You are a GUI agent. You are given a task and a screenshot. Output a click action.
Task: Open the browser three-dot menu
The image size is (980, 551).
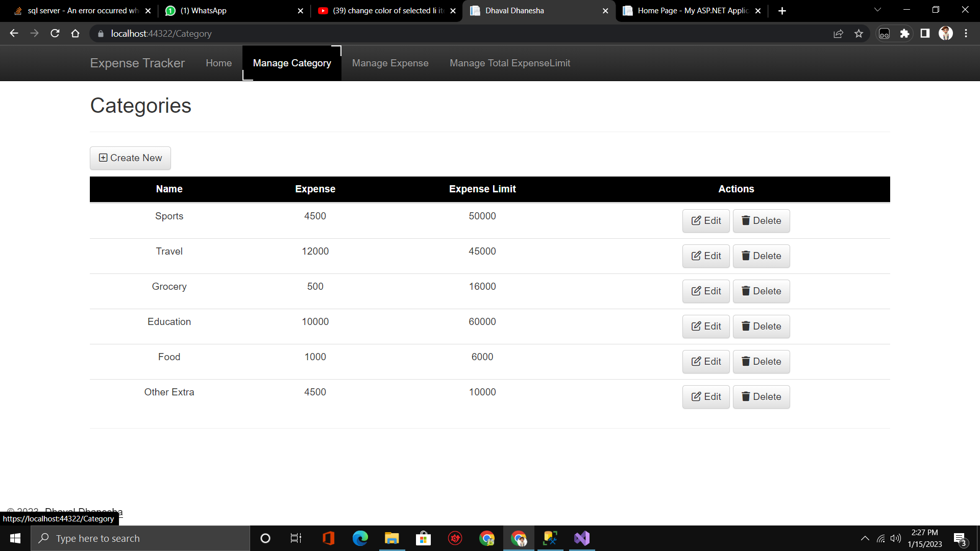tap(966, 33)
